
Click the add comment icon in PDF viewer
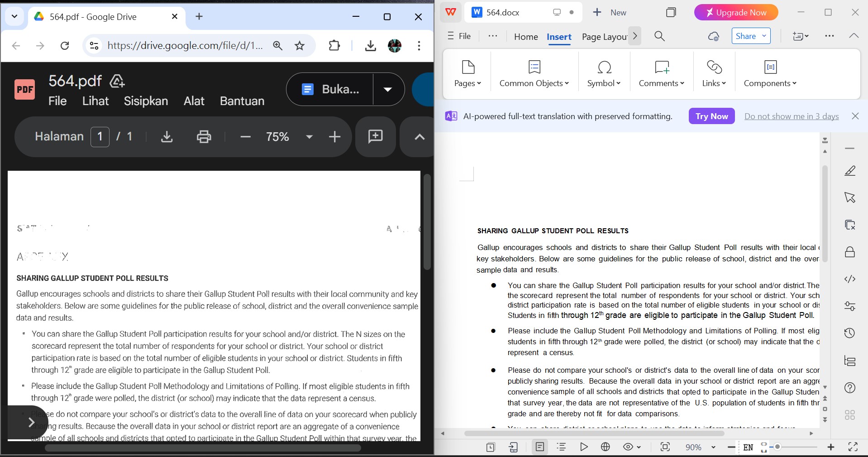click(375, 137)
